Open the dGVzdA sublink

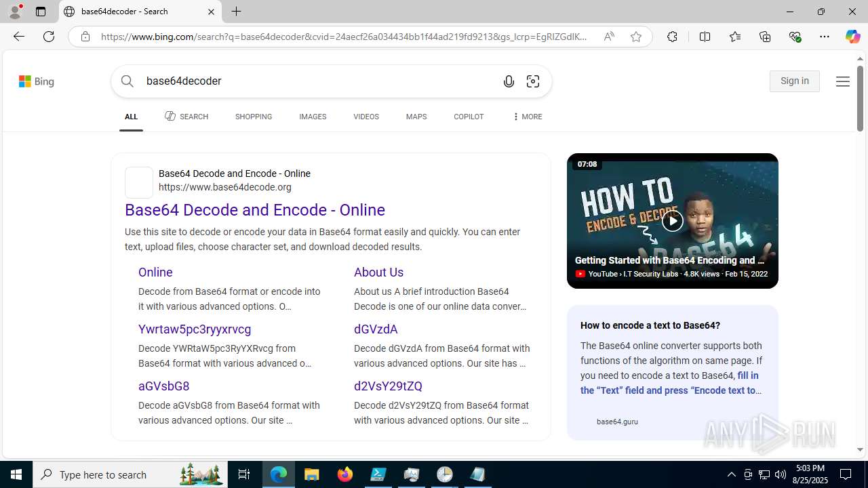[376, 329]
